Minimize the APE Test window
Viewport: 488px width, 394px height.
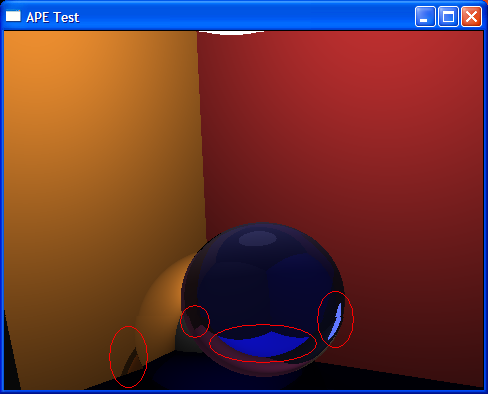[x=425, y=16]
